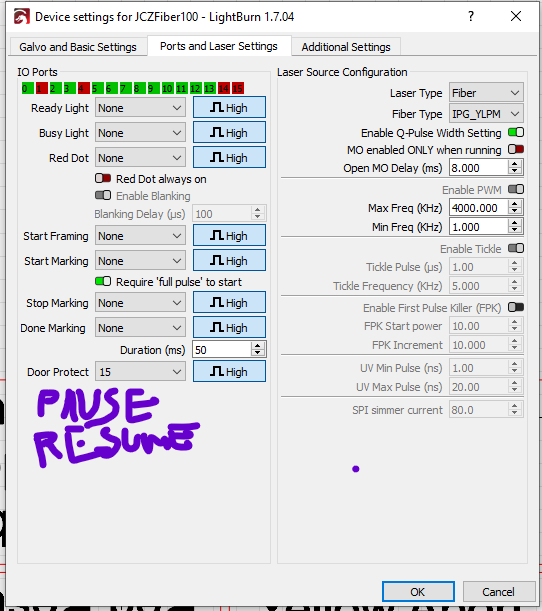The image size is (542, 611).
Task: Disable Require 'full pulse' to start
Action: tap(103, 281)
